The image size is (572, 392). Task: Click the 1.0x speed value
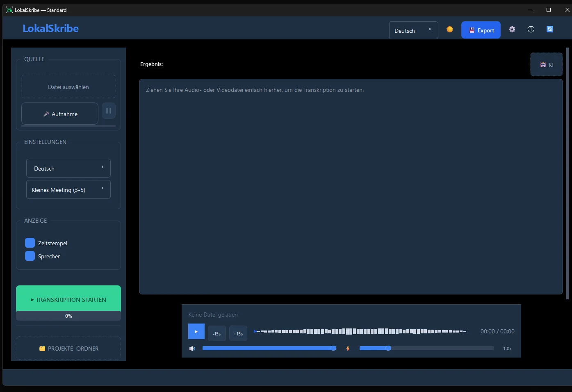[507, 349]
